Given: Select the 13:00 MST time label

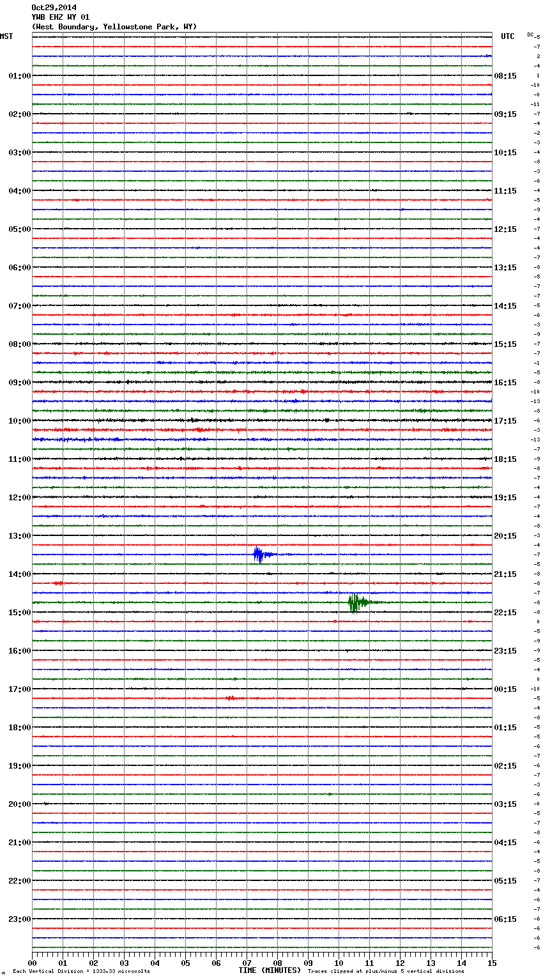Looking at the screenshot, I should point(20,536).
